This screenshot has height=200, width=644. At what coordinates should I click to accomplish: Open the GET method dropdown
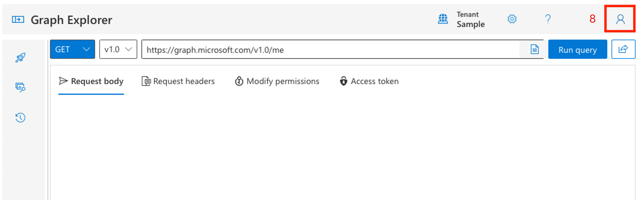click(x=73, y=49)
